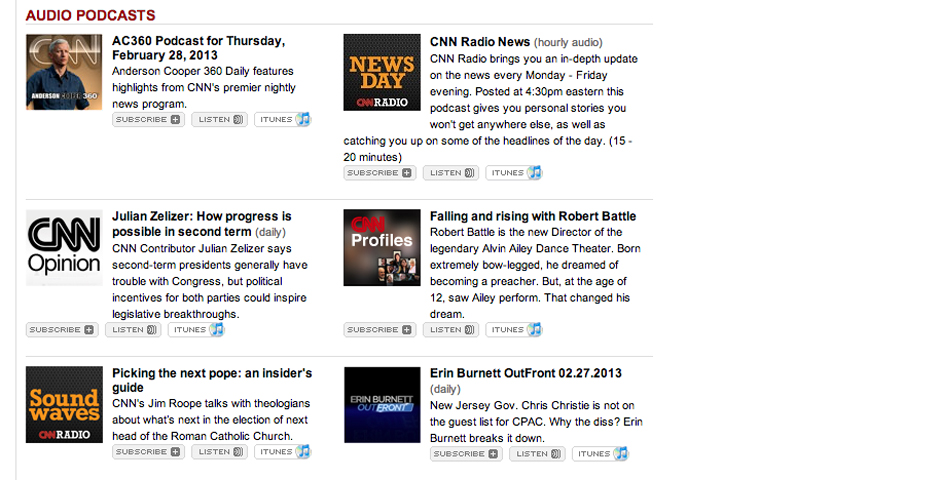Listen to Erin Burnett OutFront

[x=537, y=454]
